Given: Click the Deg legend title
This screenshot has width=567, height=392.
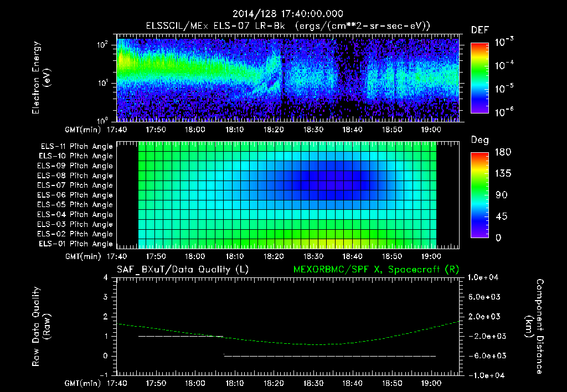Looking at the screenshot, I should pyautogui.click(x=480, y=140).
